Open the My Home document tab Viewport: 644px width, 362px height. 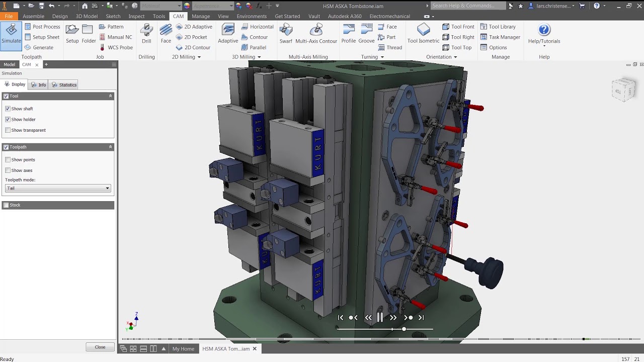tap(183, 348)
